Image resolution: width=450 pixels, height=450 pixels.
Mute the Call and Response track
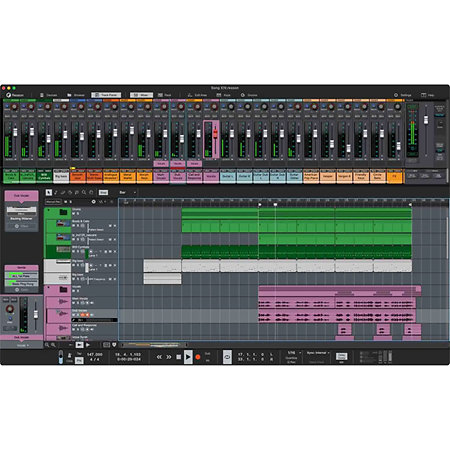[x=73, y=330]
